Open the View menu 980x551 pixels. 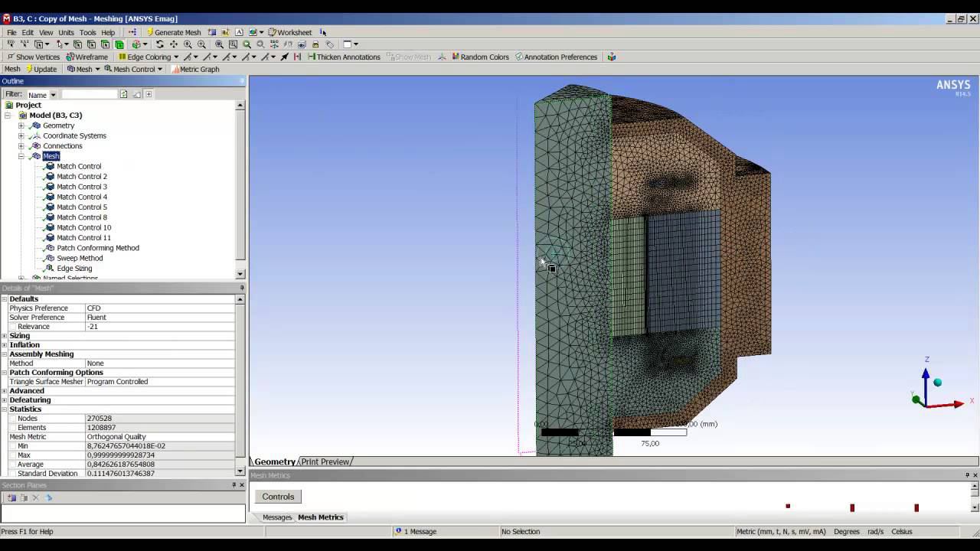[46, 32]
